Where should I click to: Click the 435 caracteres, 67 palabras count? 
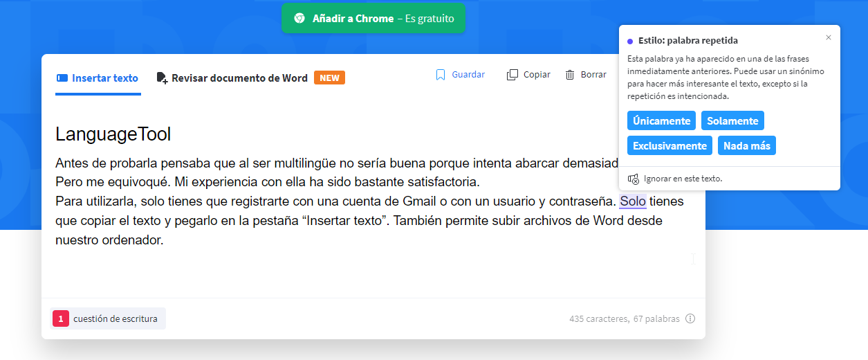[x=625, y=319]
